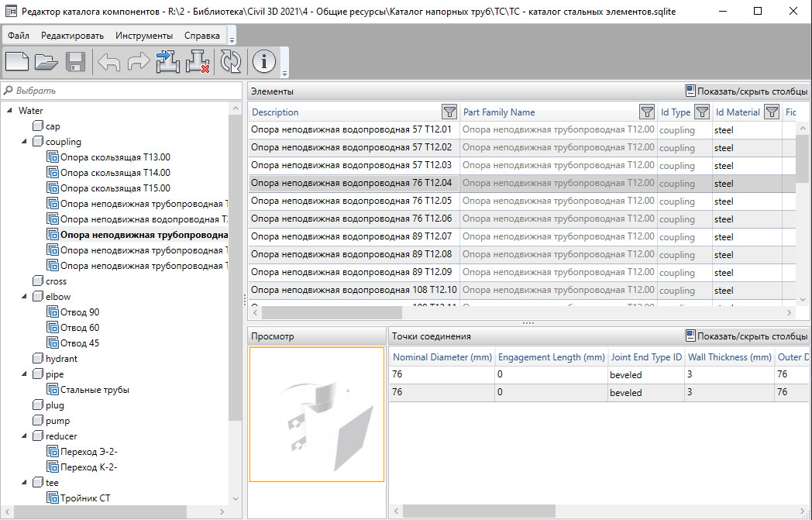Click the delete part icon with red X
812x520 pixels.
198,62
